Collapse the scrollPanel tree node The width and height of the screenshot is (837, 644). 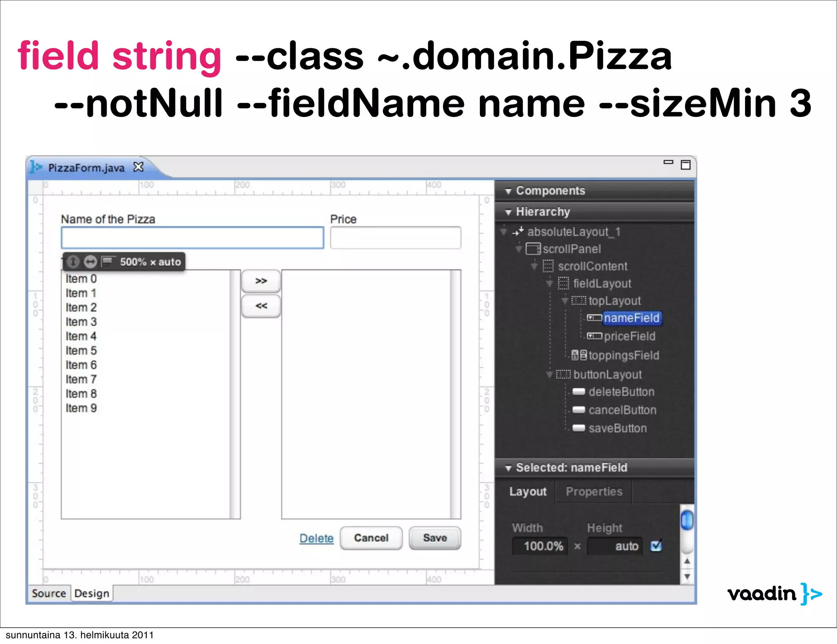tap(519, 248)
